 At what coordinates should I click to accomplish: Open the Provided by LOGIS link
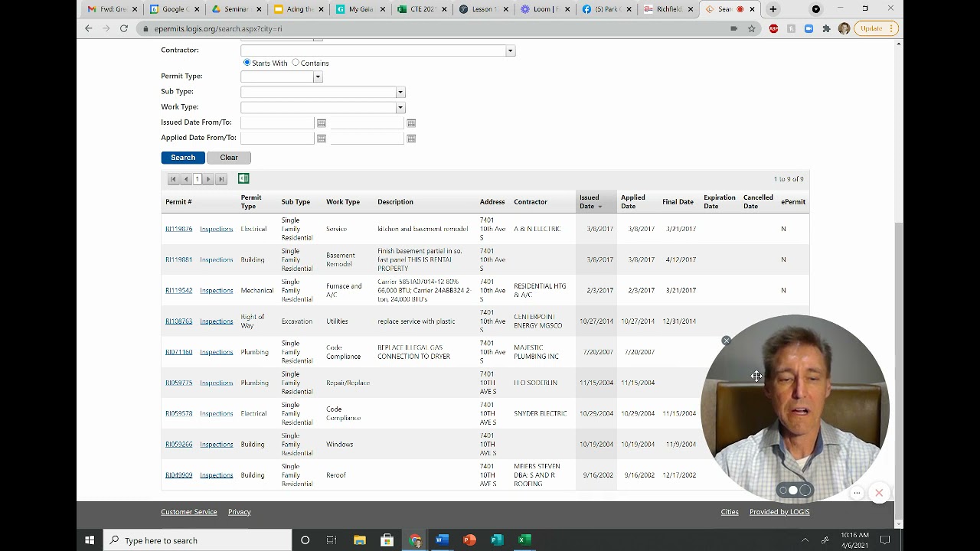pyautogui.click(x=779, y=512)
